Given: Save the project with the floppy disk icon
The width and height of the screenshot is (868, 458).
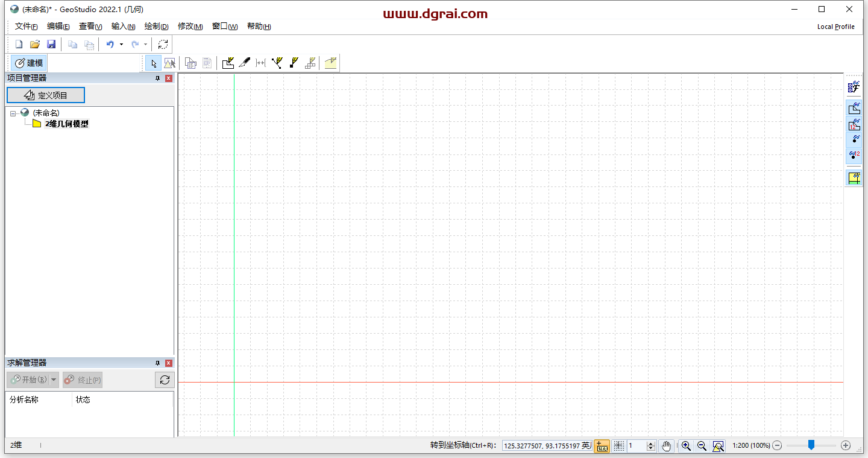Looking at the screenshot, I should 51,44.
